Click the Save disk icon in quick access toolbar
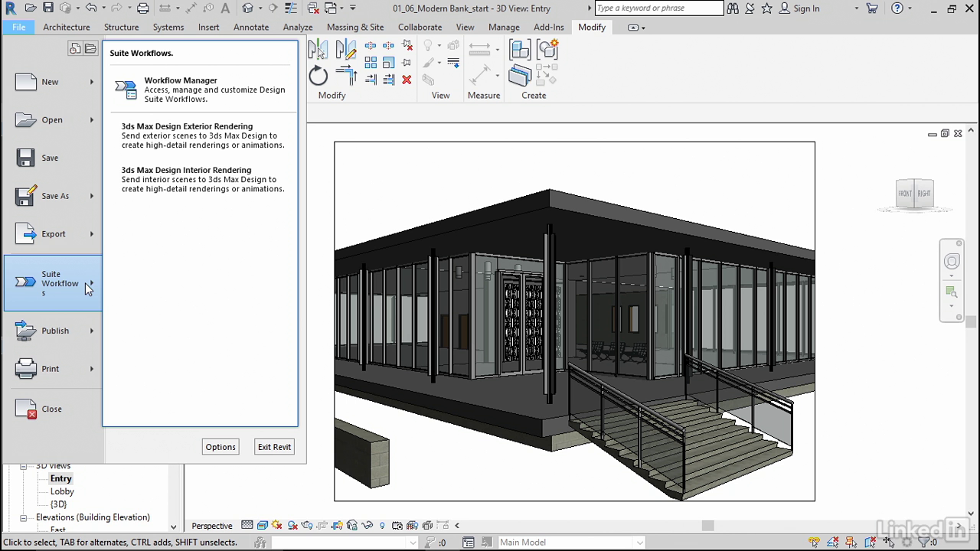 pyautogui.click(x=47, y=8)
